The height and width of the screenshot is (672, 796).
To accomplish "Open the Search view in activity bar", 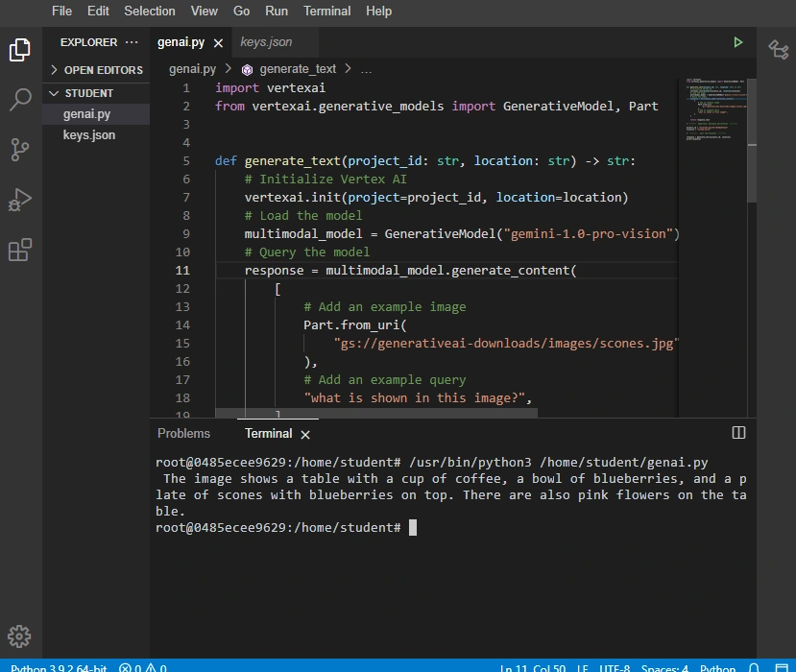I will (x=20, y=100).
